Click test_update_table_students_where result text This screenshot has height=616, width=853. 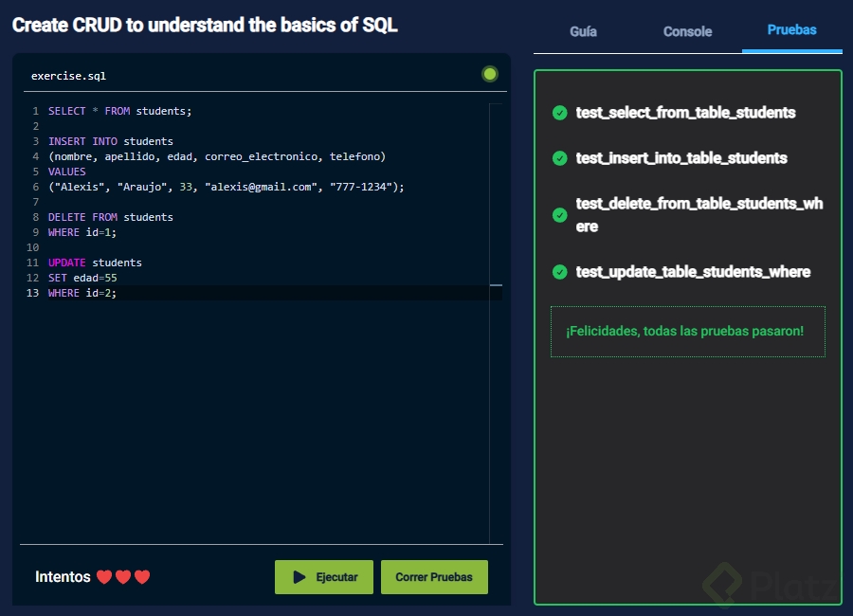(x=693, y=272)
